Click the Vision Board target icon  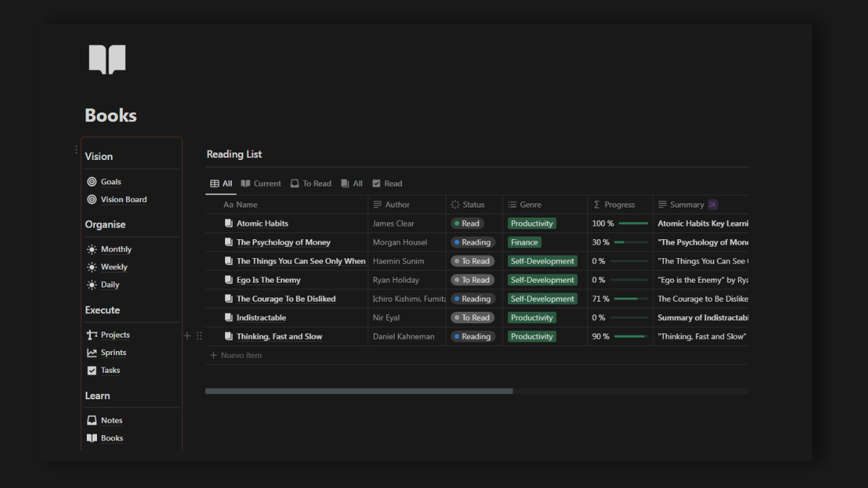(92, 199)
